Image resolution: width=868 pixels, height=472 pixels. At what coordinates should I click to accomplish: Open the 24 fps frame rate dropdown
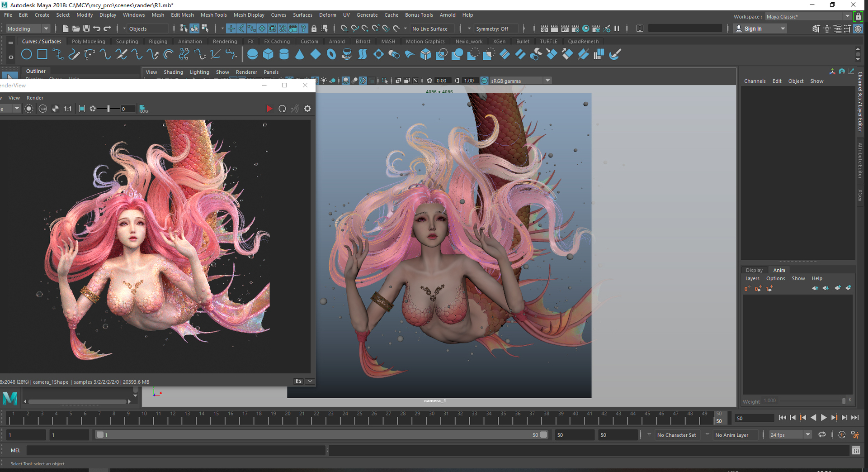point(790,435)
